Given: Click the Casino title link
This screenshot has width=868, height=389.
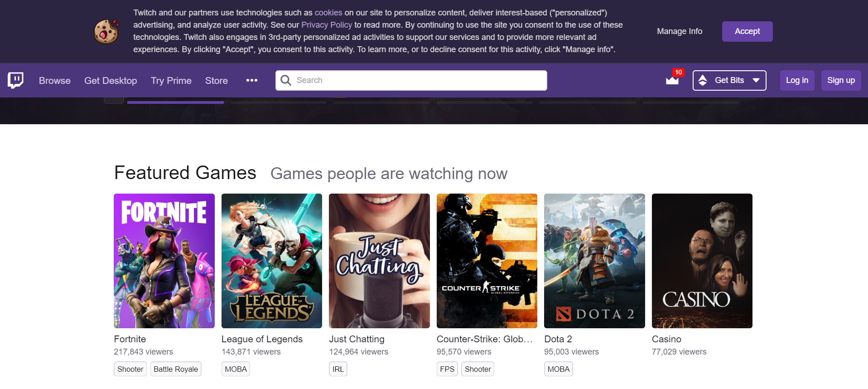Looking at the screenshot, I should pyautogui.click(x=666, y=339).
